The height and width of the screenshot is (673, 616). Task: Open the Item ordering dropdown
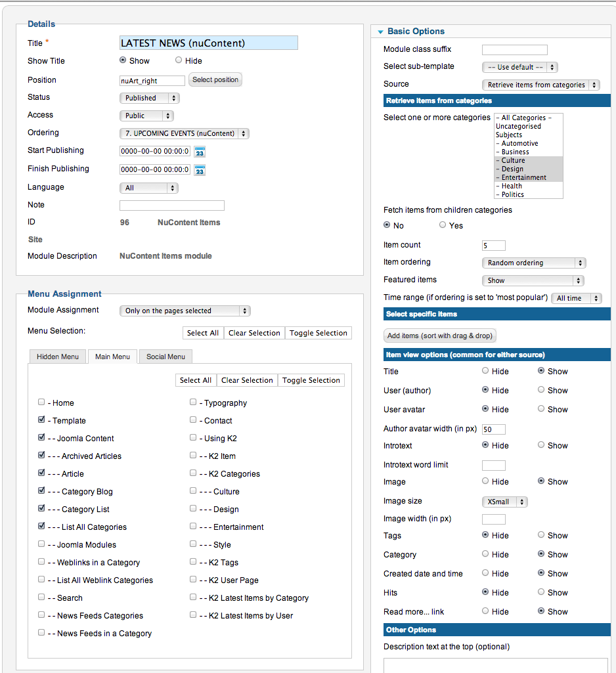click(534, 263)
